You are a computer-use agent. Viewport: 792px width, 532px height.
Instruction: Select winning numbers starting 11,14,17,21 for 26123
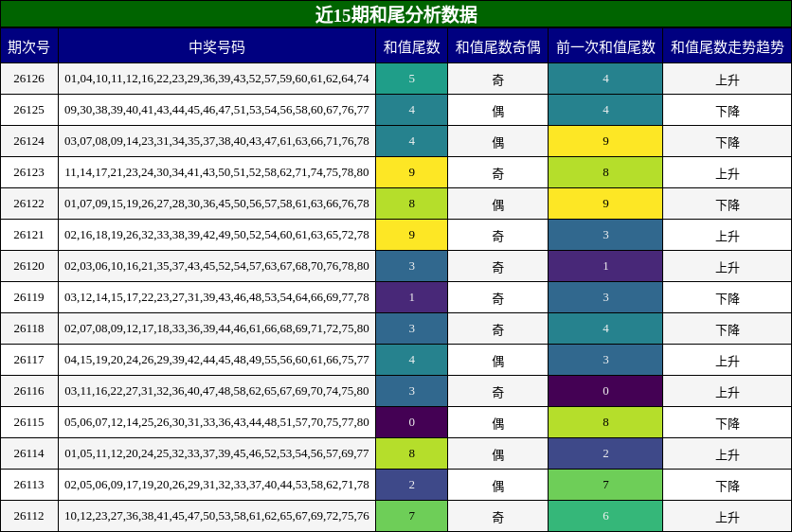point(217,172)
